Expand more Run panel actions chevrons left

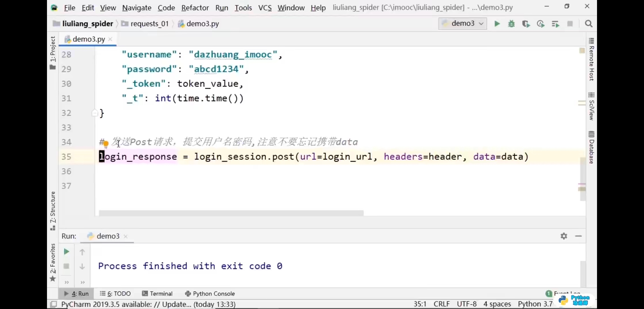point(67,282)
